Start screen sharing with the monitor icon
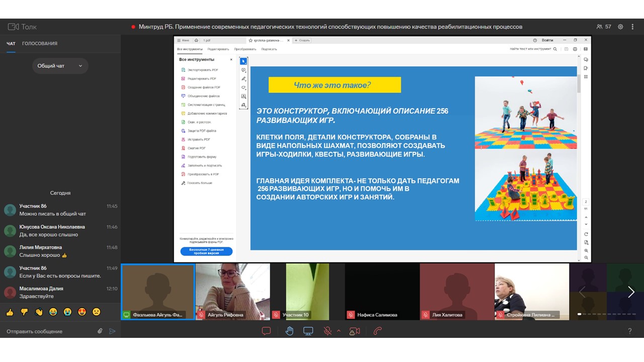The width and height of the screenshot is (644, 362). point(308,331)
